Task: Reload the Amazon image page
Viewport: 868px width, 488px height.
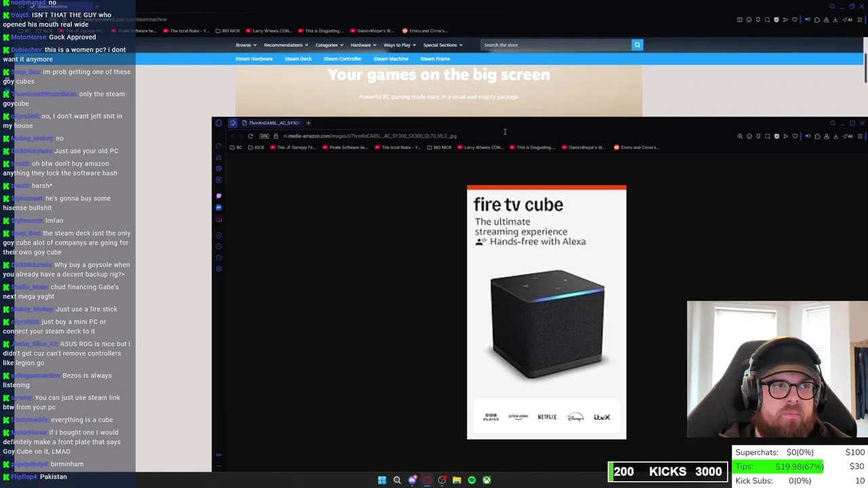Action: 250,136
